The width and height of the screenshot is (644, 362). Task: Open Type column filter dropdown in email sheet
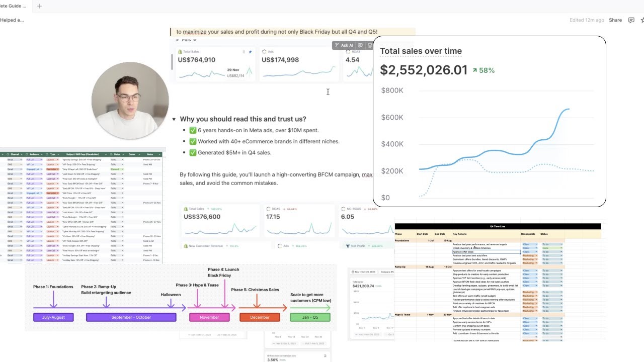(x=58, y=154)
